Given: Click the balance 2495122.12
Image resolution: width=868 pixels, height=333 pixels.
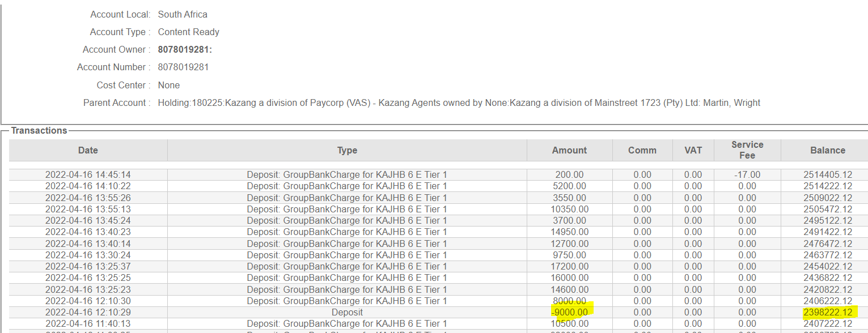Looking at the screenshot, I should (828, 220).
